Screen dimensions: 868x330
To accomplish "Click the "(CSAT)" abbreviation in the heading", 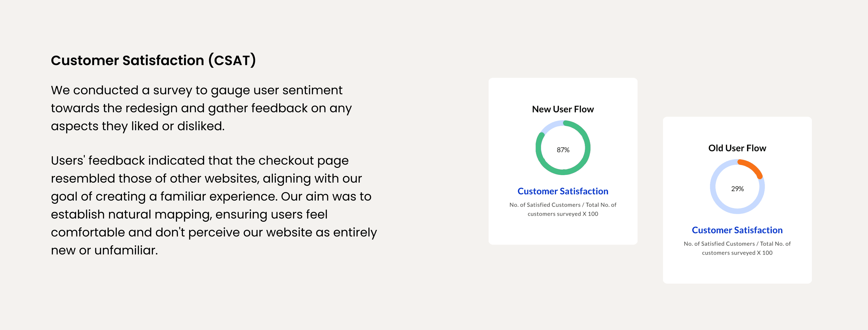I will 232,60.
